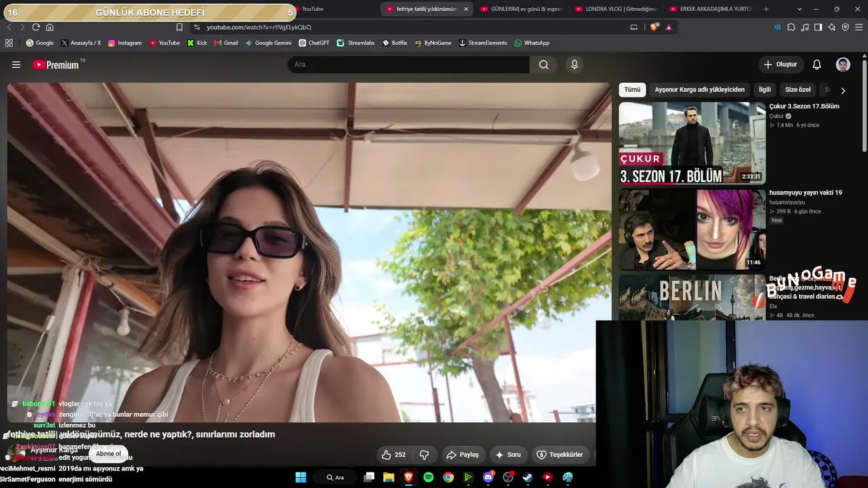Open Google Chrome from the taskbar

point(448,477)
